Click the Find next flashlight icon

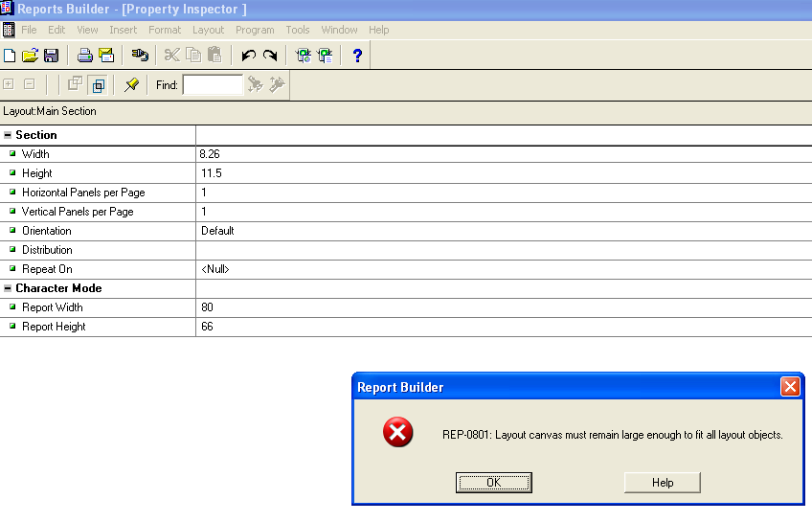tap(255, 84)
